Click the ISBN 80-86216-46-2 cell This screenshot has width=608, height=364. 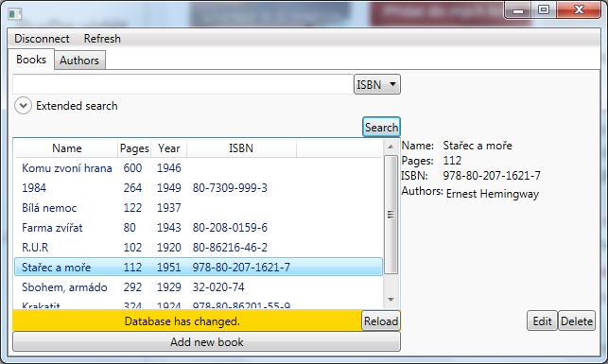point(230,248)
